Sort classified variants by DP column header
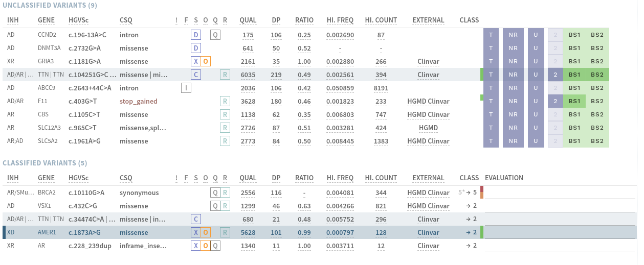Viewport: 644px width, 265px height. (276, 178)
